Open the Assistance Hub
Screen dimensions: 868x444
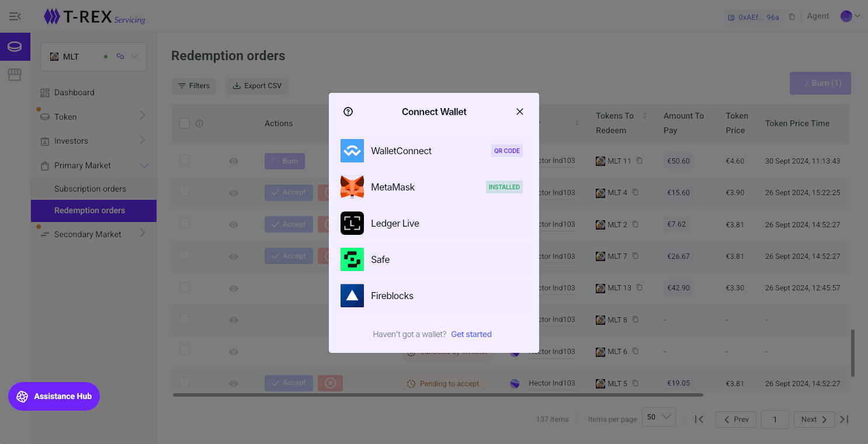click(x=54, y=396)
